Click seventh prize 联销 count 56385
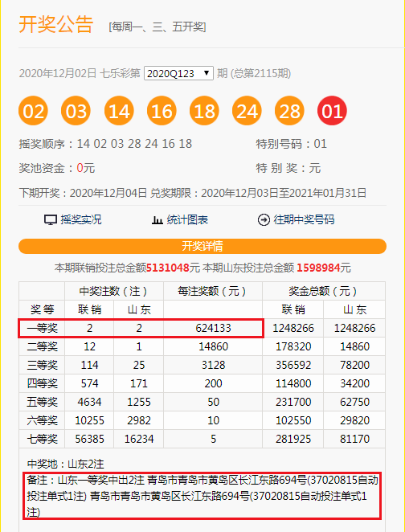Screen dimensions: 405x532 tap(89, 439)
